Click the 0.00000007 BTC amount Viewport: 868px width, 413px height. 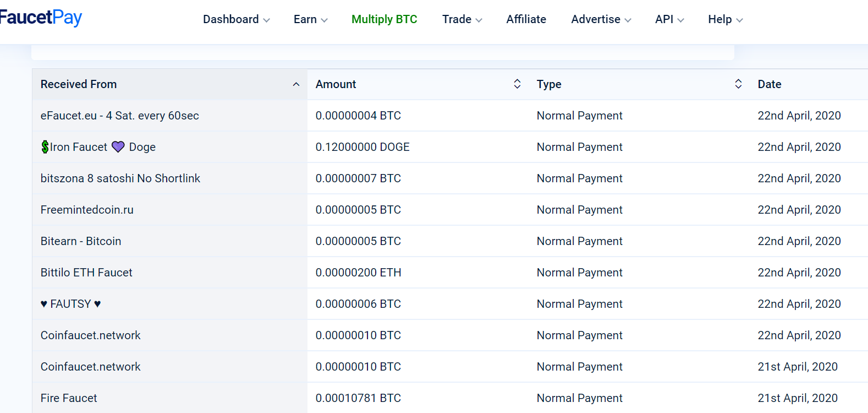click(358, 178)
